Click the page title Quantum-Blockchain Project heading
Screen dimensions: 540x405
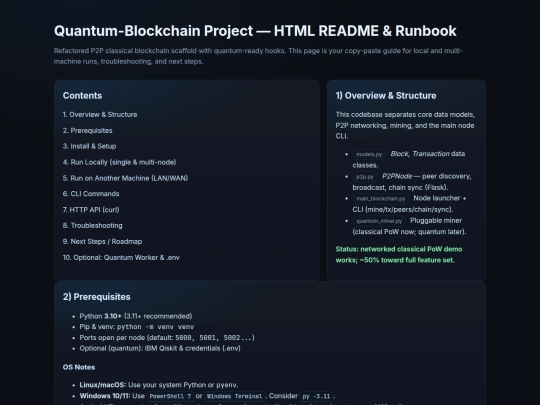(255, 31)
